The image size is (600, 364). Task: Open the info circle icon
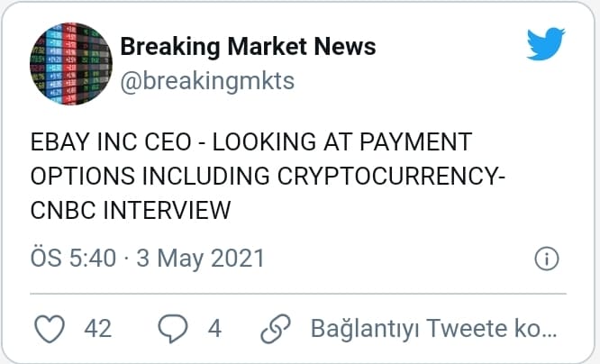547,259
